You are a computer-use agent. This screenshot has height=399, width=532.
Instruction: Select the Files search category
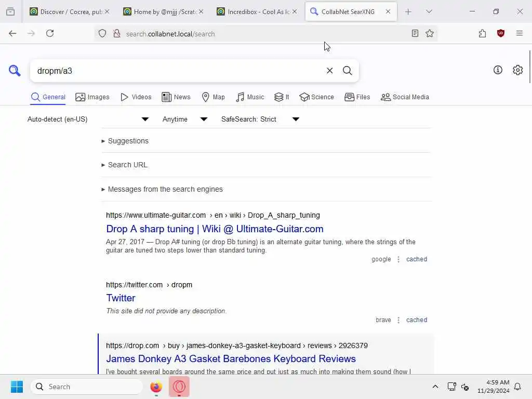pos(357,97)
